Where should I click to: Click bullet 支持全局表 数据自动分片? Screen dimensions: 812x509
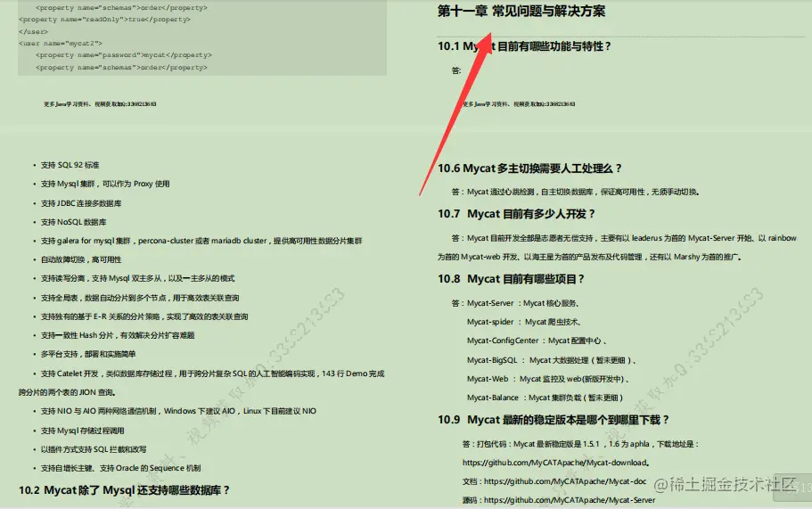tap(140, 298)
